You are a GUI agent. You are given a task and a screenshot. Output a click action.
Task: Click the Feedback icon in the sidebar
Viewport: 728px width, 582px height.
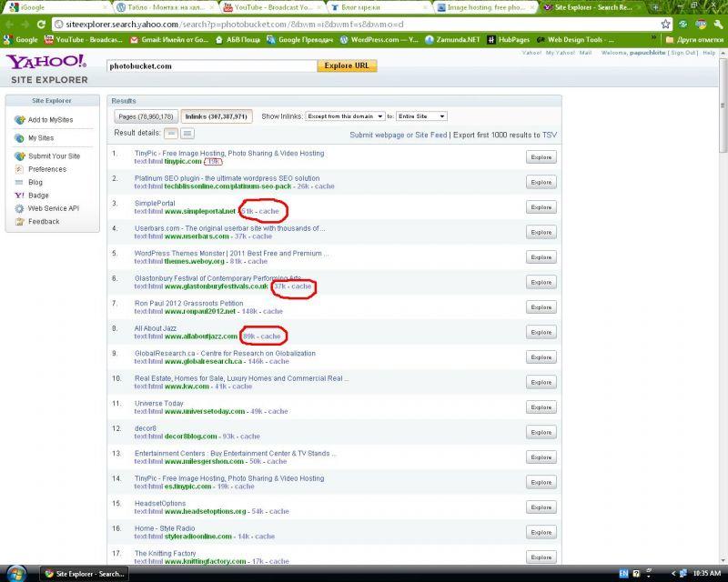coord(20,221)
